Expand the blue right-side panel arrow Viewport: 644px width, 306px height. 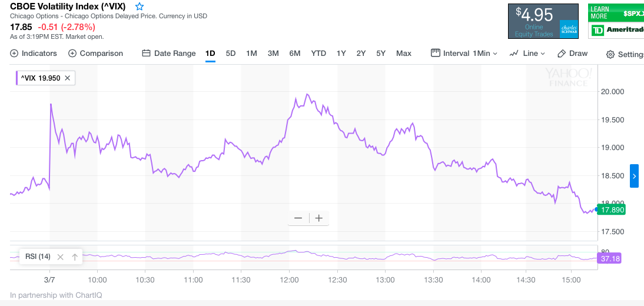click(x=634, y=176)
